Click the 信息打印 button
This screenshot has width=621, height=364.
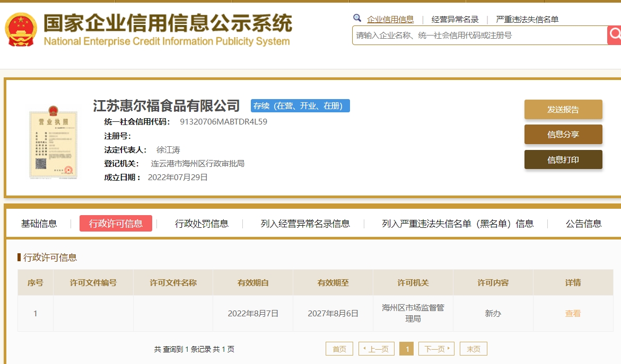coord(563,160)
